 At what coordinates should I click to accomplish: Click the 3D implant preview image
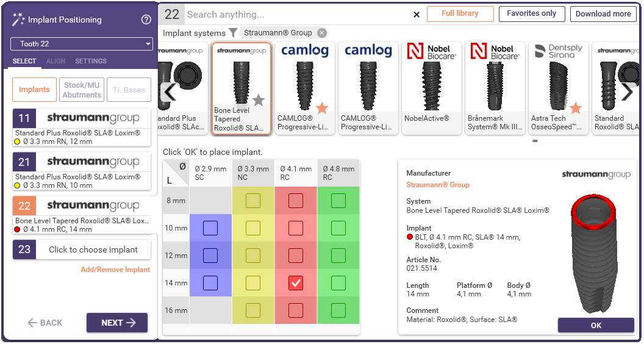click(593, 254)
